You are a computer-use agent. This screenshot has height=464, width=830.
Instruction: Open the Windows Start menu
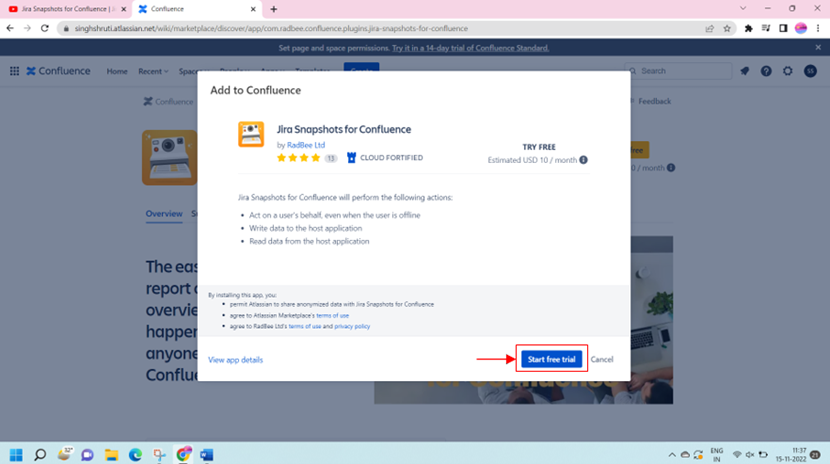(x=16, y=454)
